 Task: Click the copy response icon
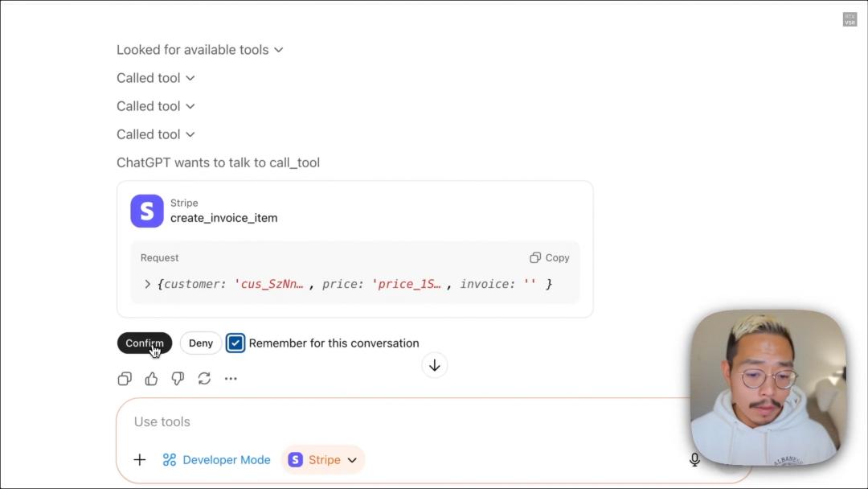click(x=125, y=379)
